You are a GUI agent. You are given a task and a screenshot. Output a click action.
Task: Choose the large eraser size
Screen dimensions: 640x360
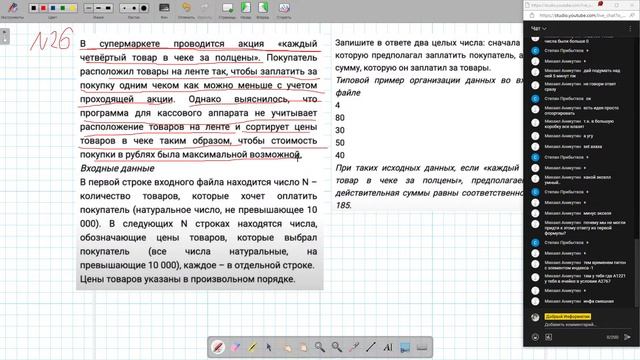pyautogui.click(x=144, y=8)
